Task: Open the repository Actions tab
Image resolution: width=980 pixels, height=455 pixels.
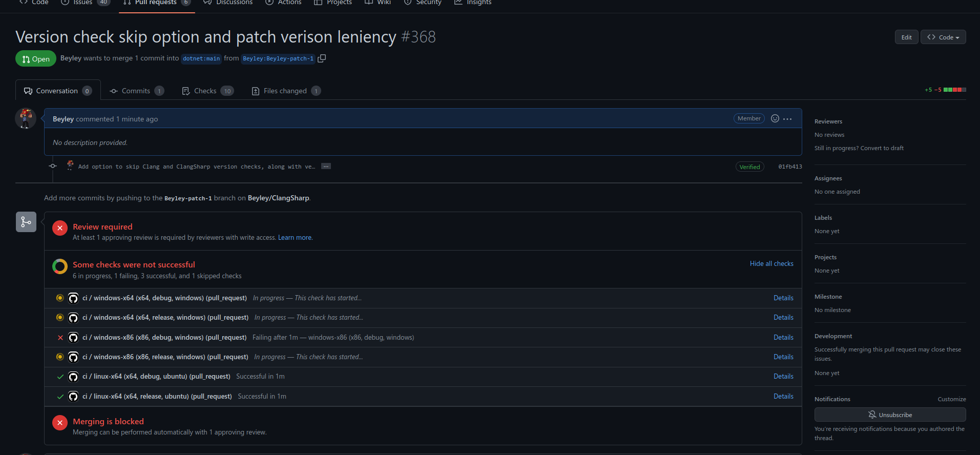Action: (x=283, y=3)
